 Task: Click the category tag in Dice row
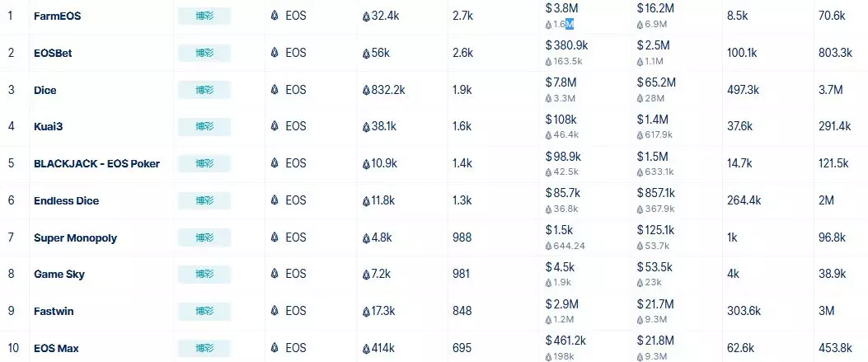204,90
